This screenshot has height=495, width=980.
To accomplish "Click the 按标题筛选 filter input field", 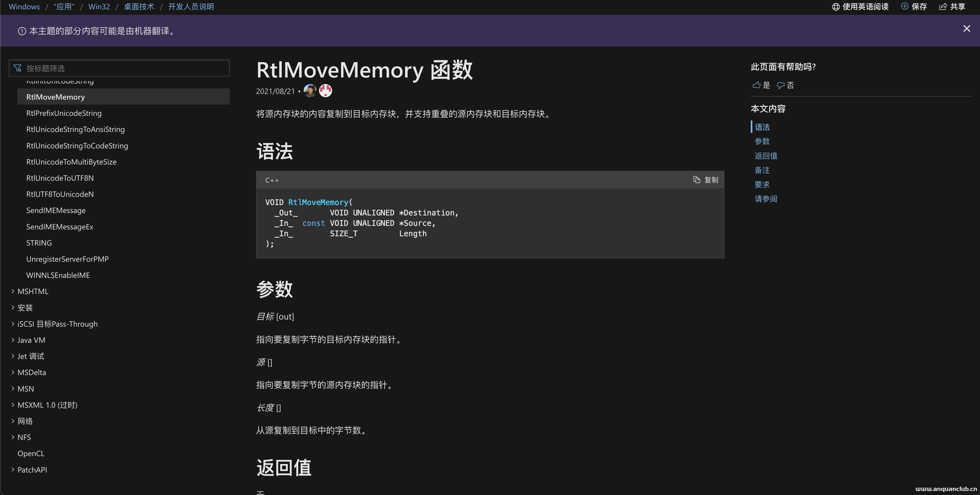I will 120,68.
